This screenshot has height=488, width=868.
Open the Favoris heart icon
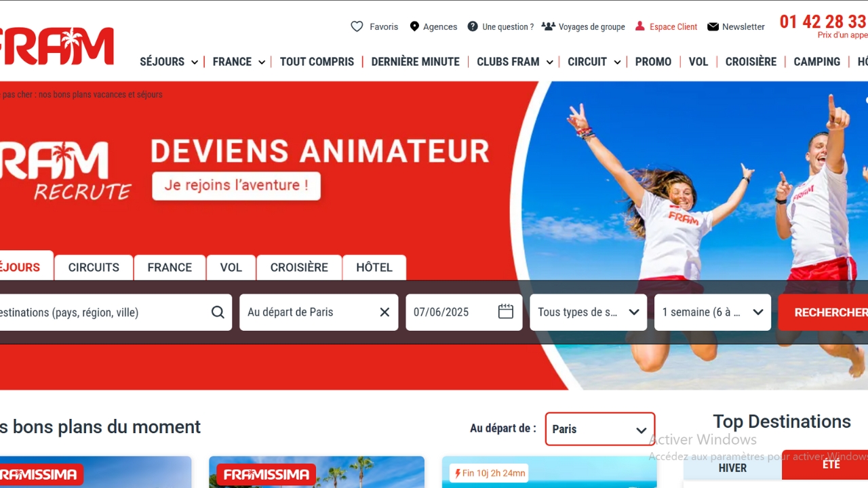[357, 26]
